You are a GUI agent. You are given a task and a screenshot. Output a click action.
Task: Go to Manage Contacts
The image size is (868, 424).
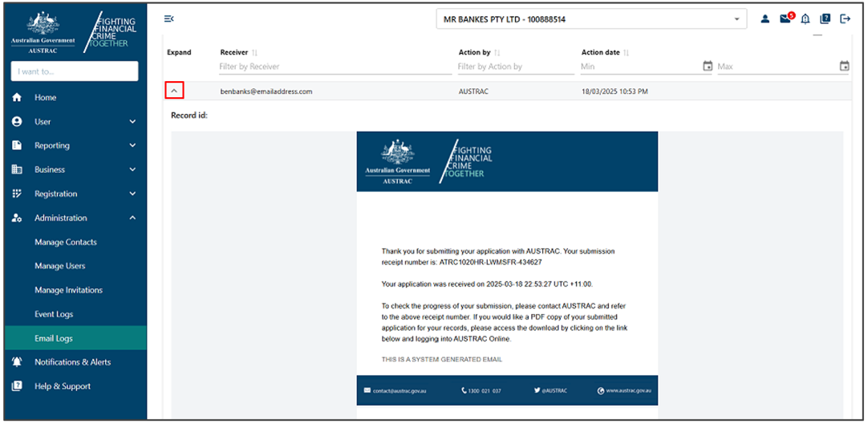66,243
